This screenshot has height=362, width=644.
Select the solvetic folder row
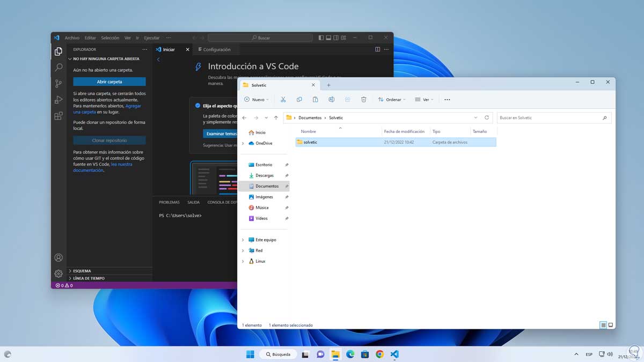click(x=396, y=142)
